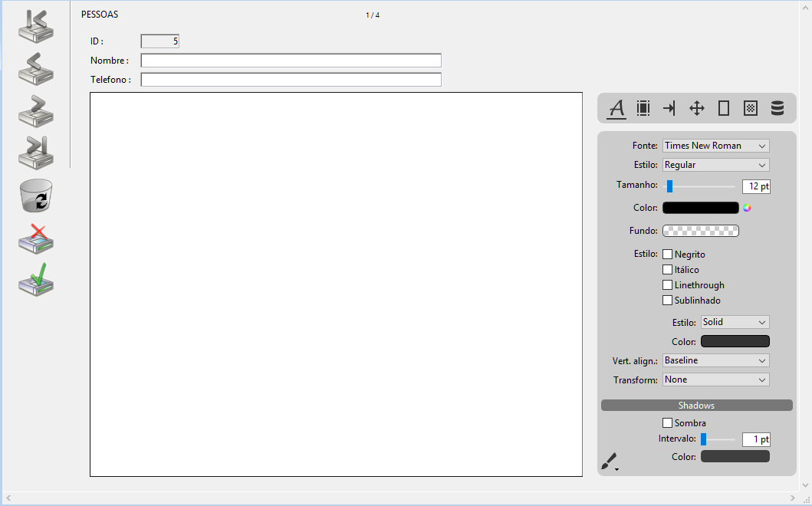This screenshot has width=812, height=506.
Task: Open the Transform dropdown
Action: tap(715, 379)
